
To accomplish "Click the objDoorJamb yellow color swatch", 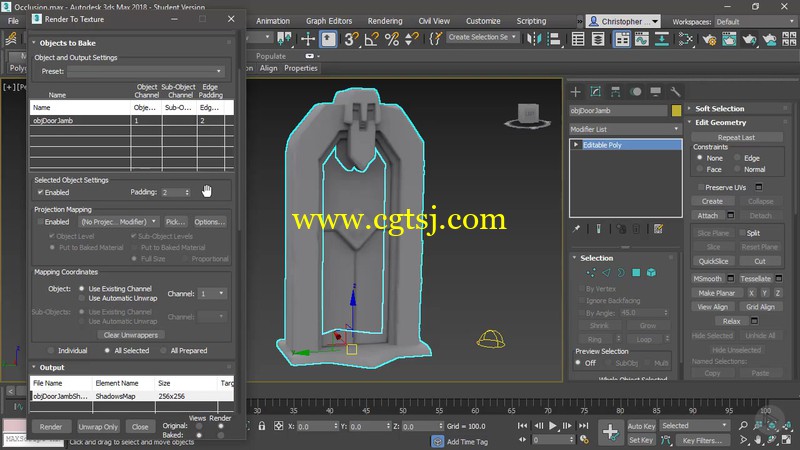I will point(676,110).
